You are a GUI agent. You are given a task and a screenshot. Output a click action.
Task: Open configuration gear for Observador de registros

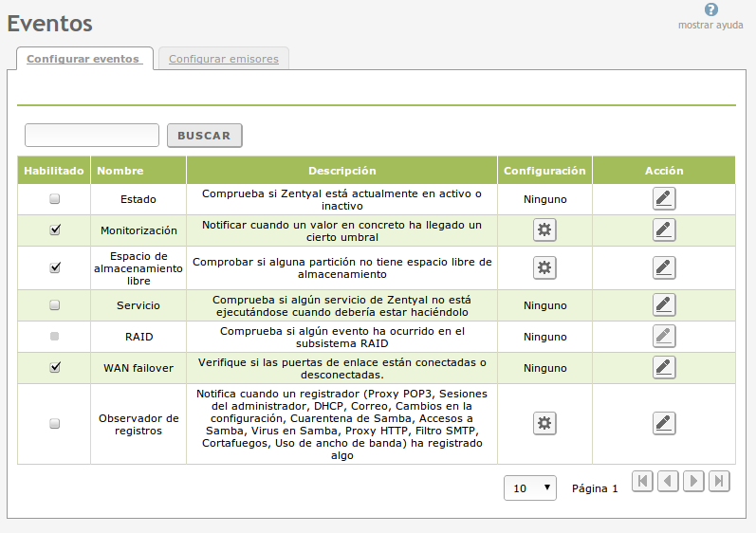point(544,423)
